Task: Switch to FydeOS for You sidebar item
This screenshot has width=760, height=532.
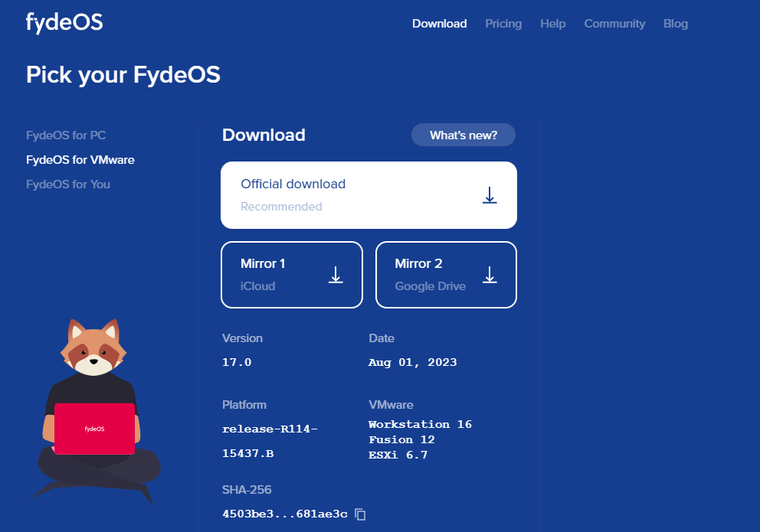Action: pos(68,184)
